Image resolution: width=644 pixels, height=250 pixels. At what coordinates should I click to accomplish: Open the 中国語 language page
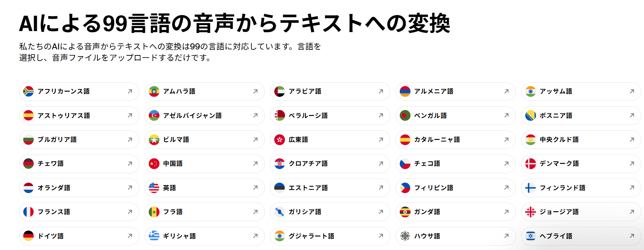(205, 164)
